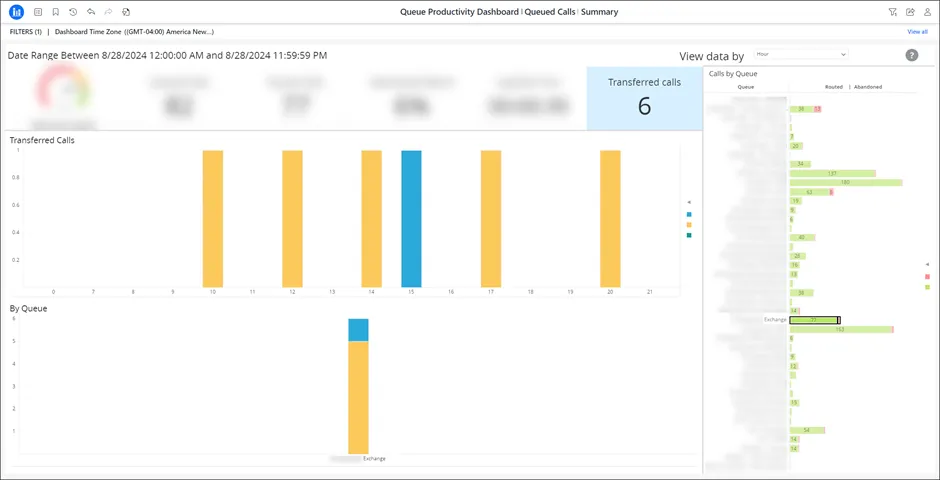The image size is (940, 480).
Task: Open the bookmarks icon
Action: pos(56,12)
